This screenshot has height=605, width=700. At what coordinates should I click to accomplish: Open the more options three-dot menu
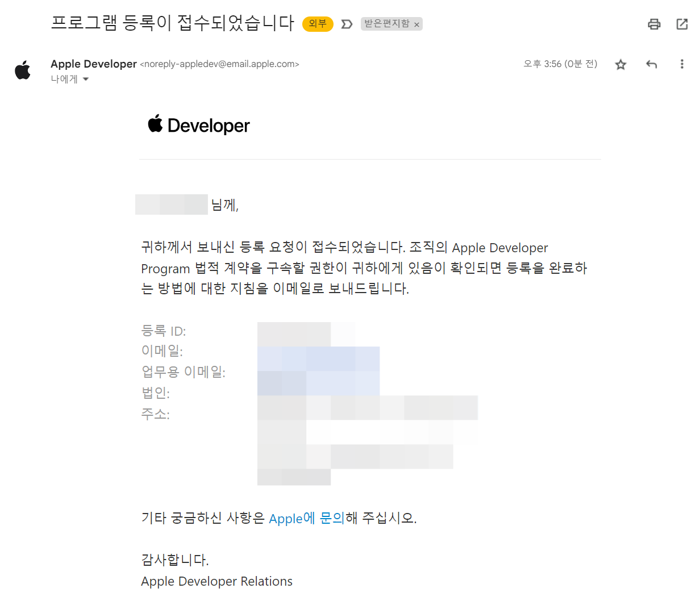coord(682,64)
